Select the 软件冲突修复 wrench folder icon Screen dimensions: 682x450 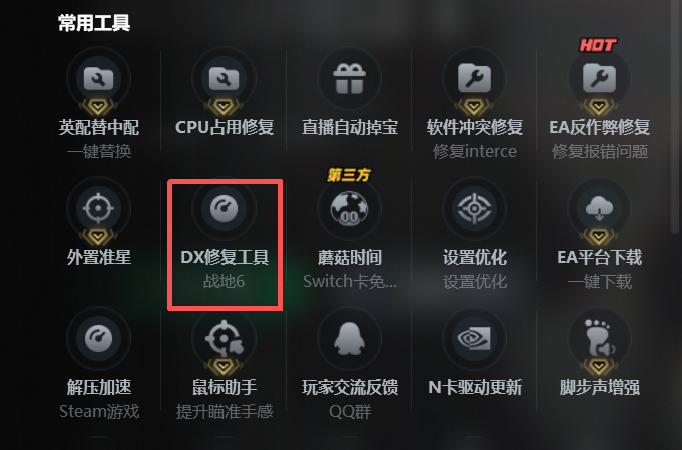[x=474, y=79]
